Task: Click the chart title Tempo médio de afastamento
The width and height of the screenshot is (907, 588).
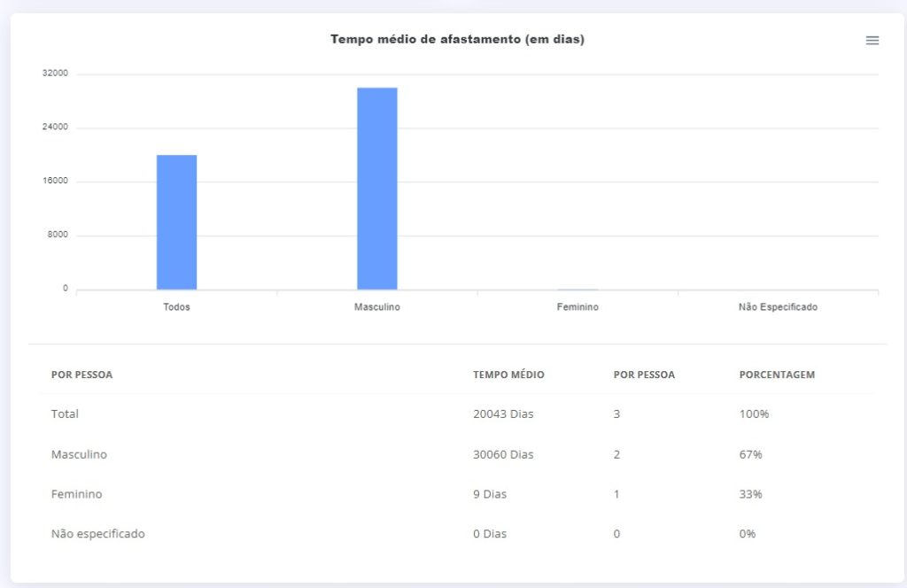Action: click(x=458, y=39)
